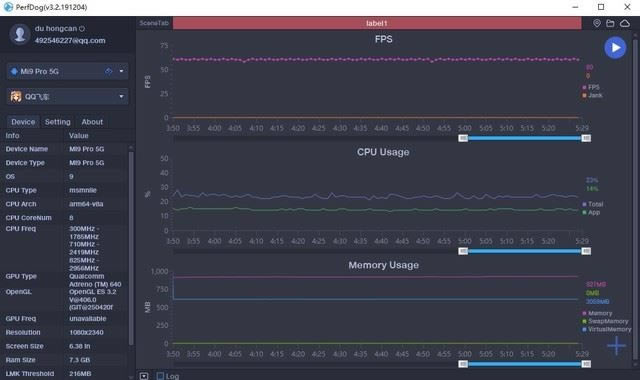Select the Screen Size row
Screen dimensions: 640x380
(x=64, y=346)
